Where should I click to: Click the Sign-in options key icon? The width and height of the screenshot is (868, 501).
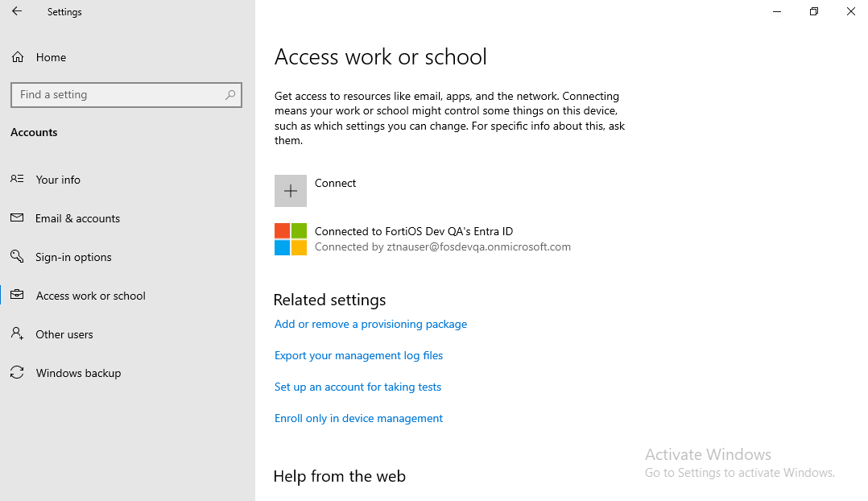[17, 257]
